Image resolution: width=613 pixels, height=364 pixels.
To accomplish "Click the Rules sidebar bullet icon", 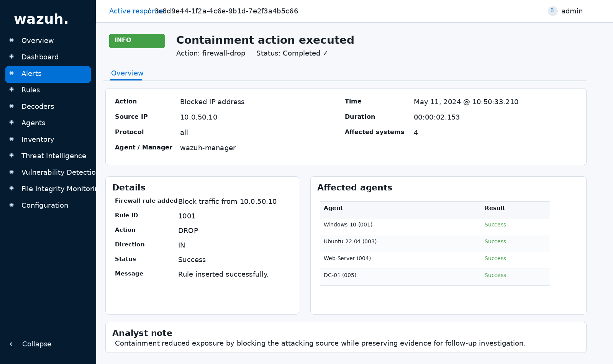I will [11, 90].
